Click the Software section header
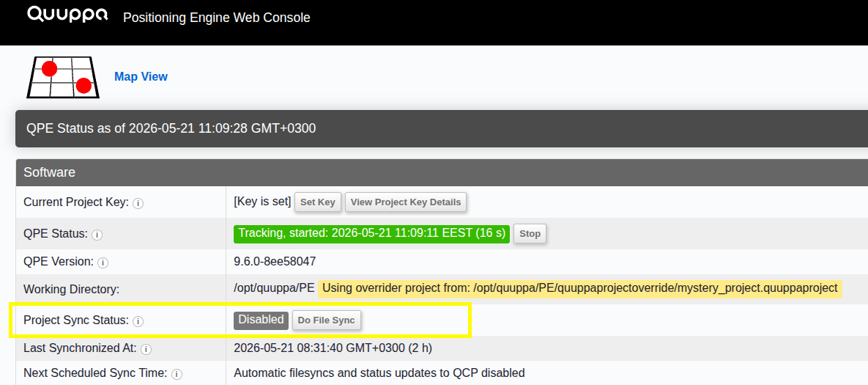 (442, 172)
